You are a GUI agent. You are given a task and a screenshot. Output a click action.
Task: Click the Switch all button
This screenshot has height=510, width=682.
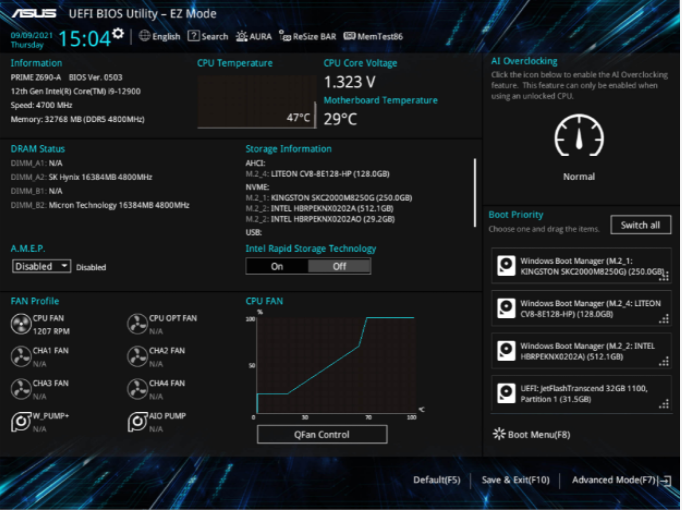point(640,225)
